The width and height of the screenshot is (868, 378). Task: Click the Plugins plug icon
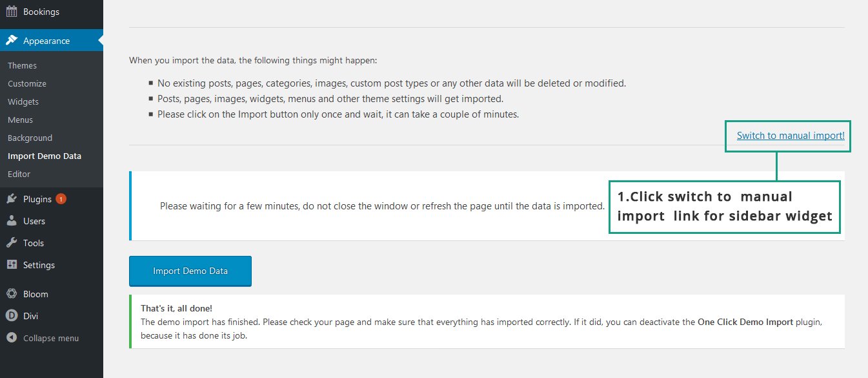(x=12, y=199)
